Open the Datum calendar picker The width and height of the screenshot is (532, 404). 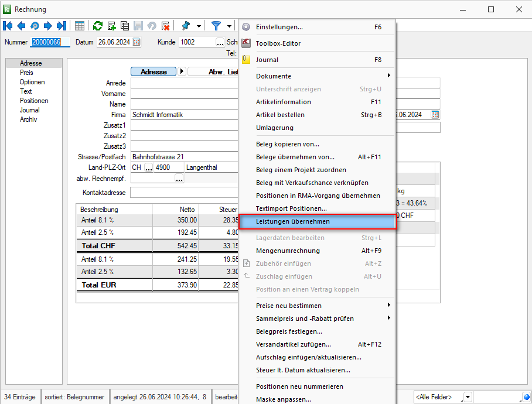click(x=137, y=42)
